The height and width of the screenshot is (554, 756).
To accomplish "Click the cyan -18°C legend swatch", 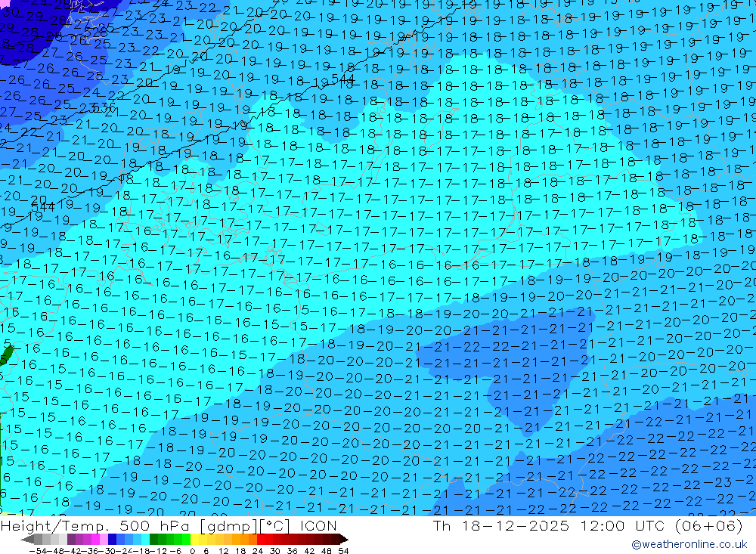I will 146,539.
